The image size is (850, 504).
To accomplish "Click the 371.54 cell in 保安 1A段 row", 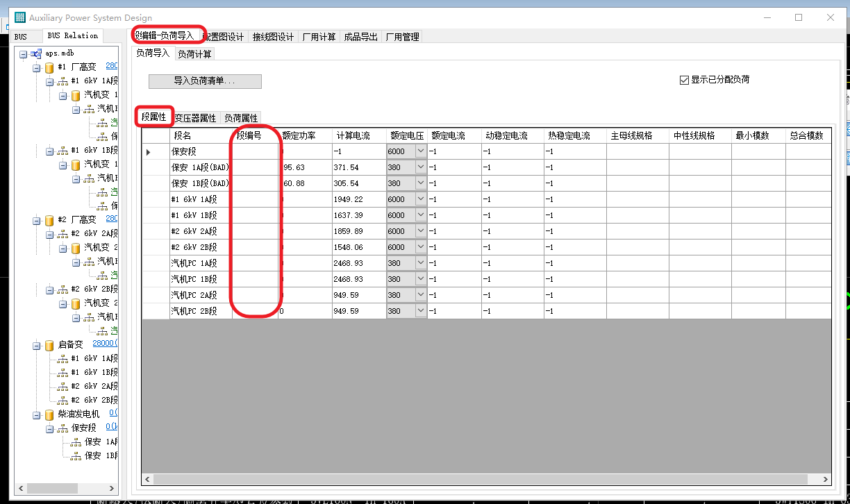I will 359,167.
